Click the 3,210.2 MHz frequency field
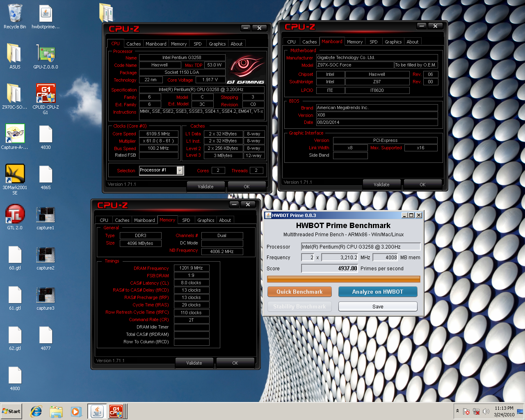This screenshot has height=420, width=525. click(x=340, y=258)
